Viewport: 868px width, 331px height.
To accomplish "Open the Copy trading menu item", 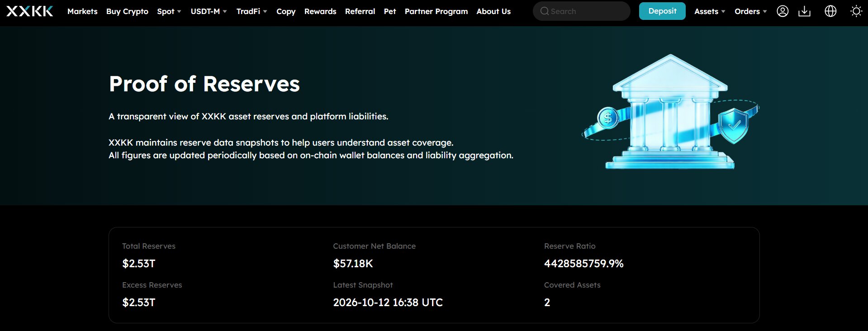I will pyautogui.click(x=286, y=11).
